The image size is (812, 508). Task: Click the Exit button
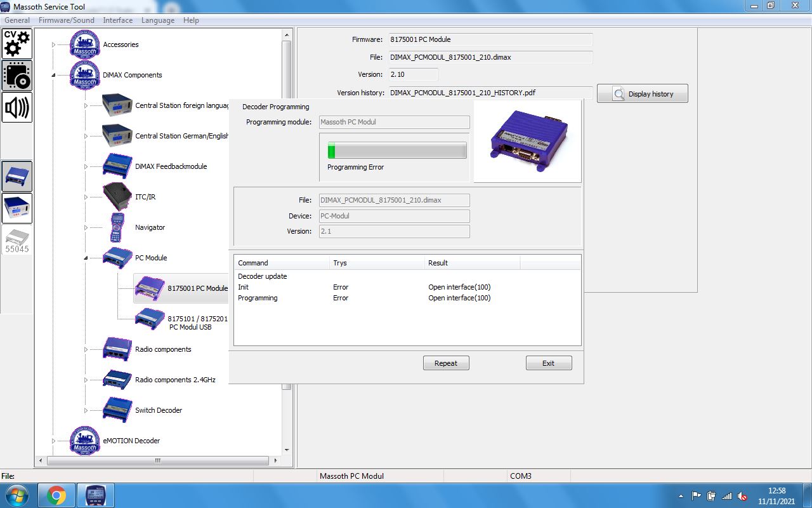point(549,363)
